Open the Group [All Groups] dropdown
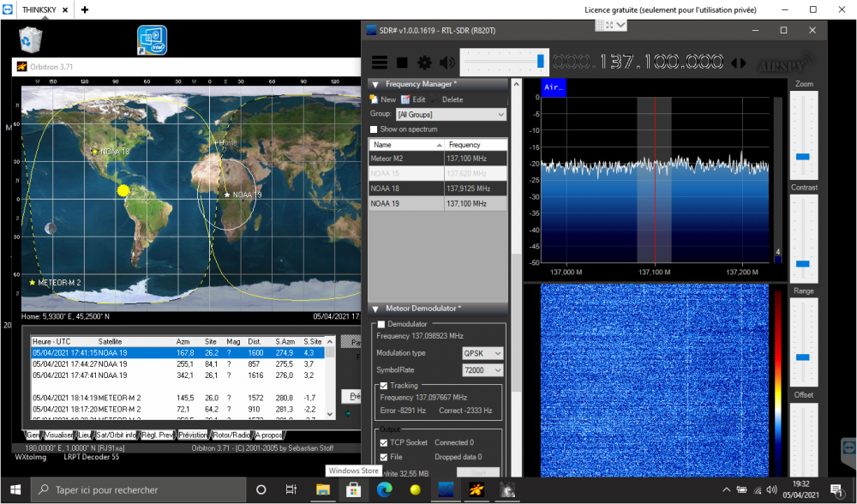This screenshot has height=504, width=857. pos(451,114)
